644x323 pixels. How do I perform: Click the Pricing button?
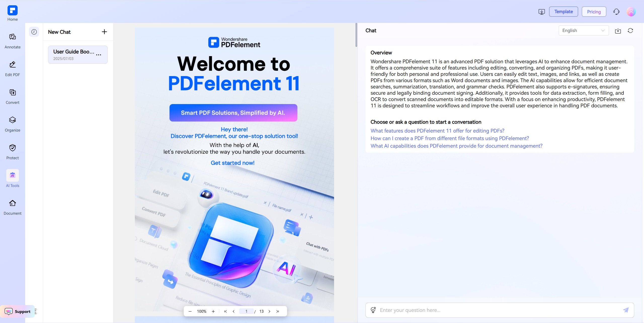pyautogui.click(x=594, y=12)
